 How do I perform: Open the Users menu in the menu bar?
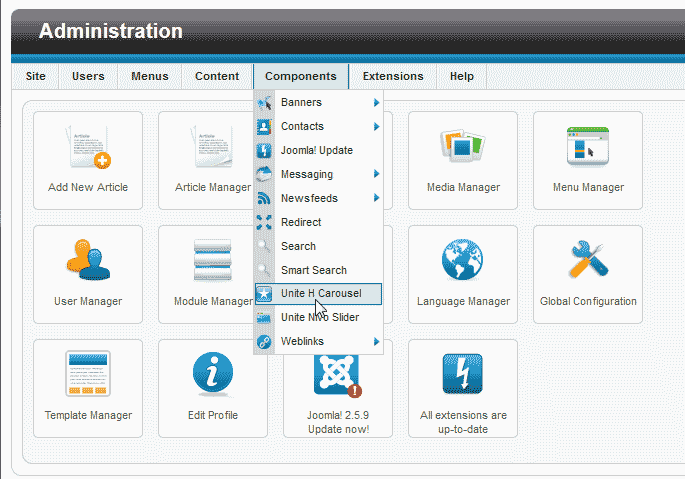pyautogui.click(x=88, y=76)
